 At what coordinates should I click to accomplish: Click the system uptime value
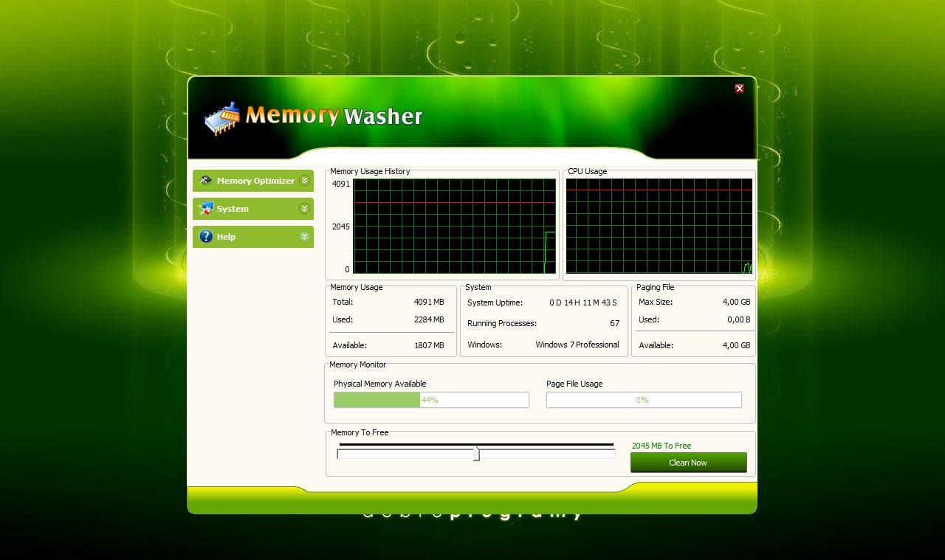click(583, 303)
